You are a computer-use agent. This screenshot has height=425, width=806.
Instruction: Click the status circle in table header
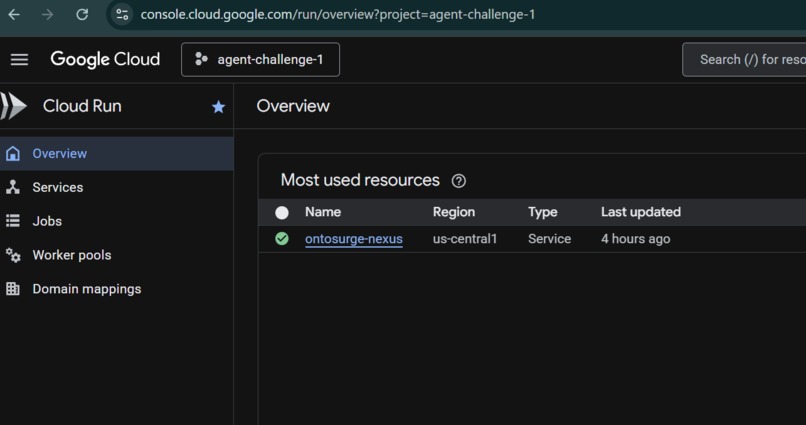pos(282,213)
